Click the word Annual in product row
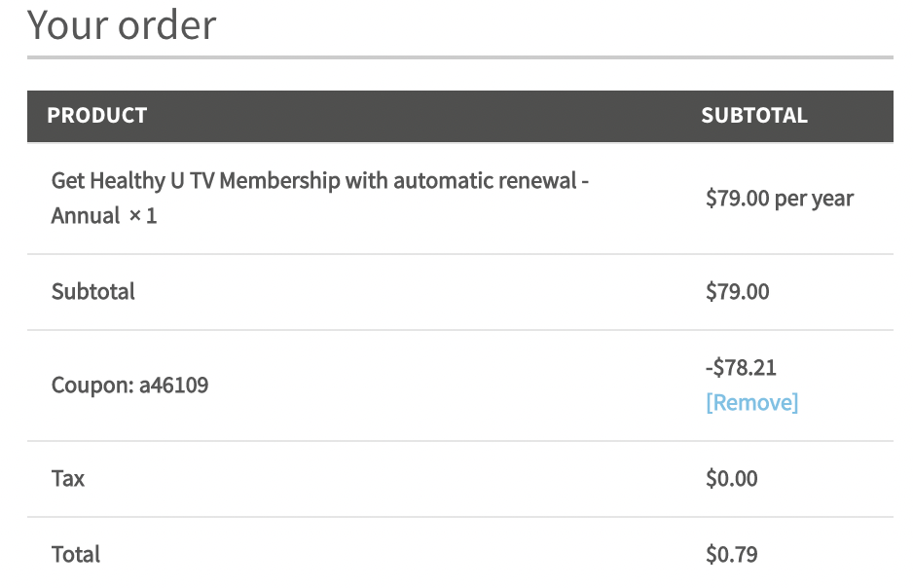 click(x=86, y=216)
